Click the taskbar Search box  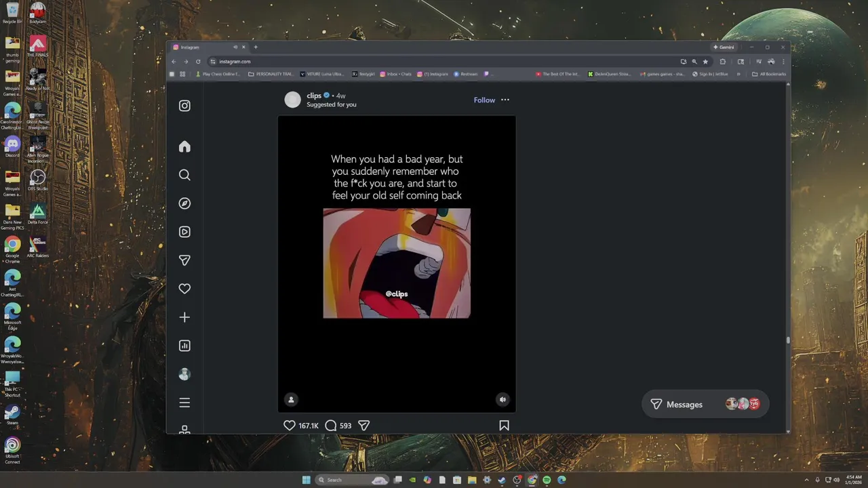click(351, 480)
